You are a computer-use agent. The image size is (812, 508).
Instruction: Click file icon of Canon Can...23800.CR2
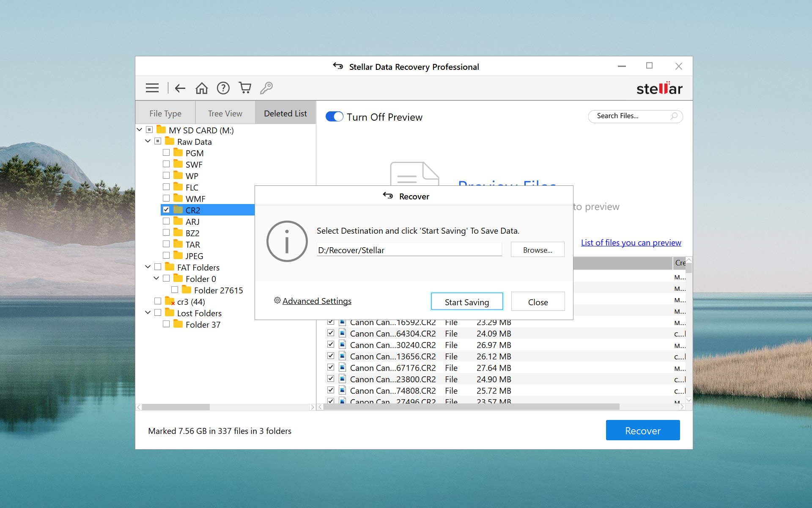[x=343, y=379]
